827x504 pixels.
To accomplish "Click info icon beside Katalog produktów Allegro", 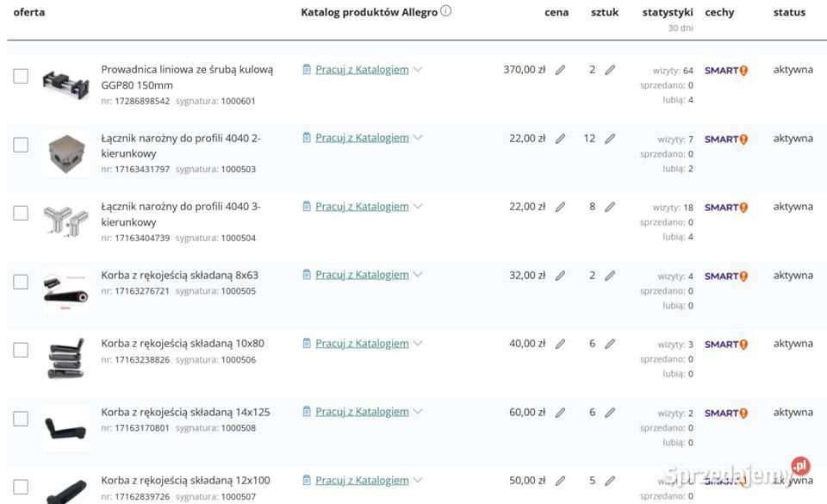I will 445,12.
